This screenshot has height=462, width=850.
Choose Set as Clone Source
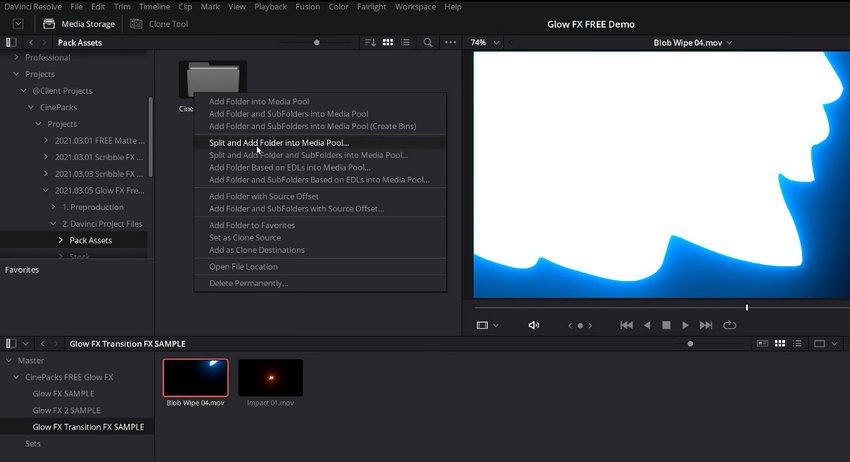245,238
